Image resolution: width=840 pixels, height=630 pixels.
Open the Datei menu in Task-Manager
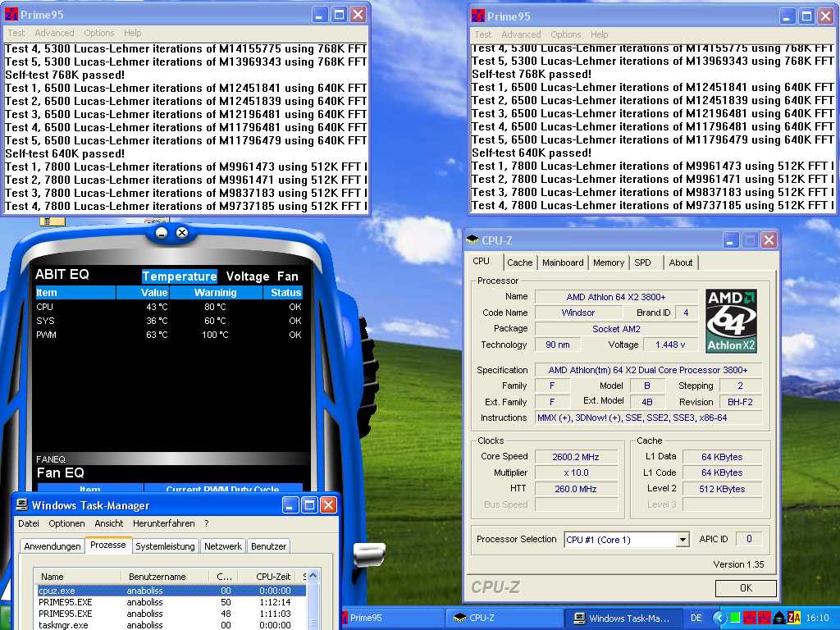(x=29, y=523)
